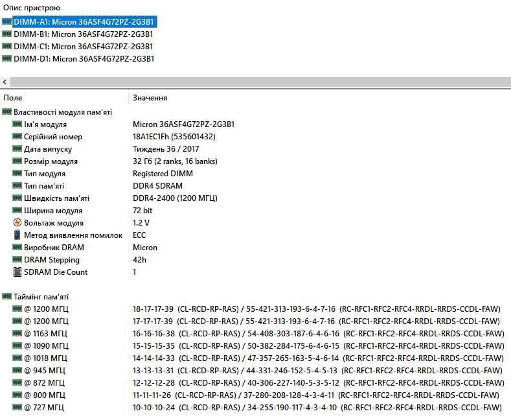
Task: Click the icon next to 'Ширина модуля'
Action: pos(17,211)
